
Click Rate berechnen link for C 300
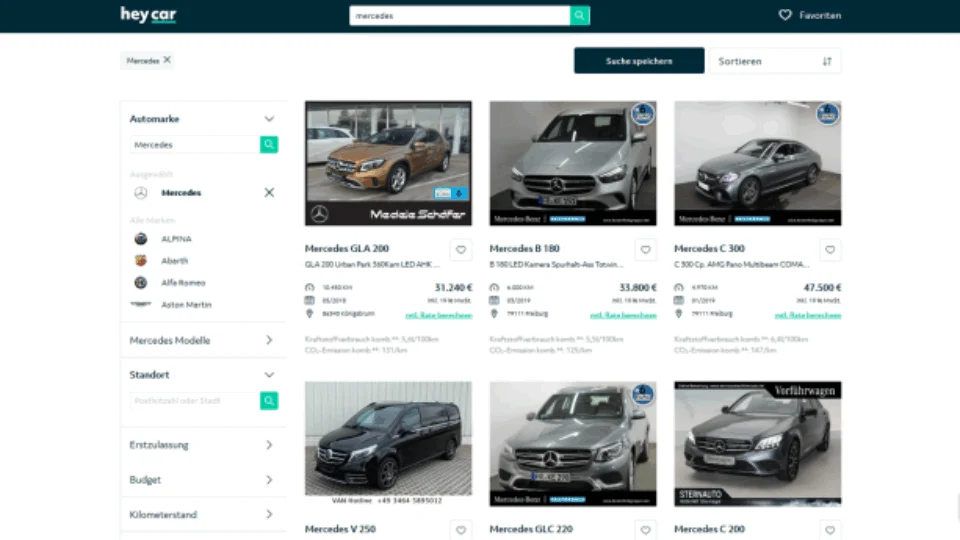click(x=808, y=315)
